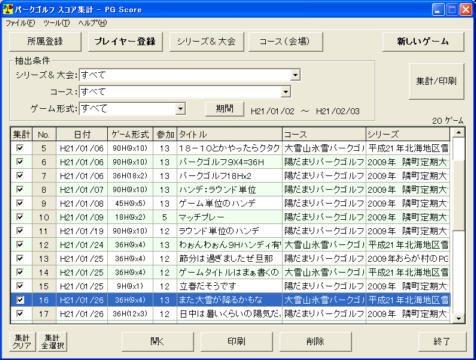Select the row titled ゲーム単位のハンデ
The width and height of the screenshot is (476, 360).
click(230, 203)
